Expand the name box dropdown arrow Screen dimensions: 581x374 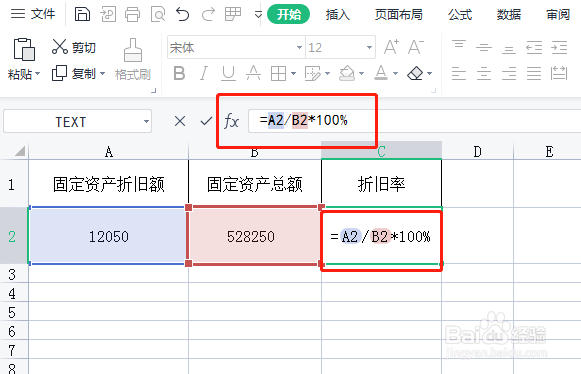(146, 122)
